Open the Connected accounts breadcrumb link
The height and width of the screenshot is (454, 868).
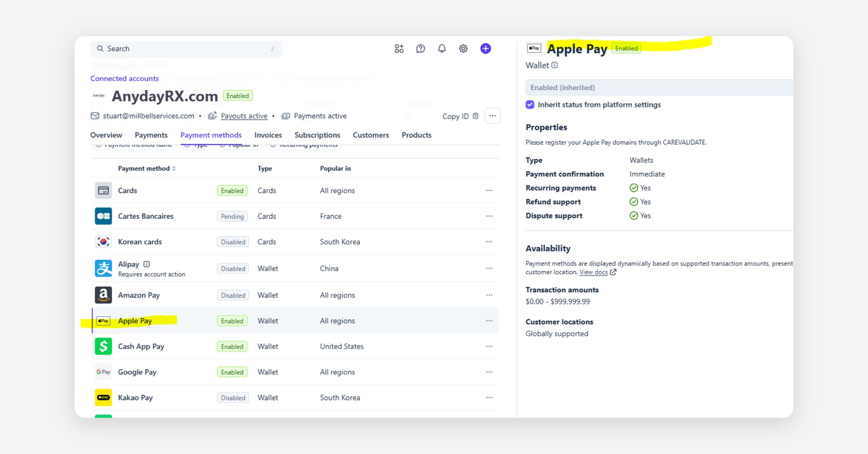click(124, 79)
